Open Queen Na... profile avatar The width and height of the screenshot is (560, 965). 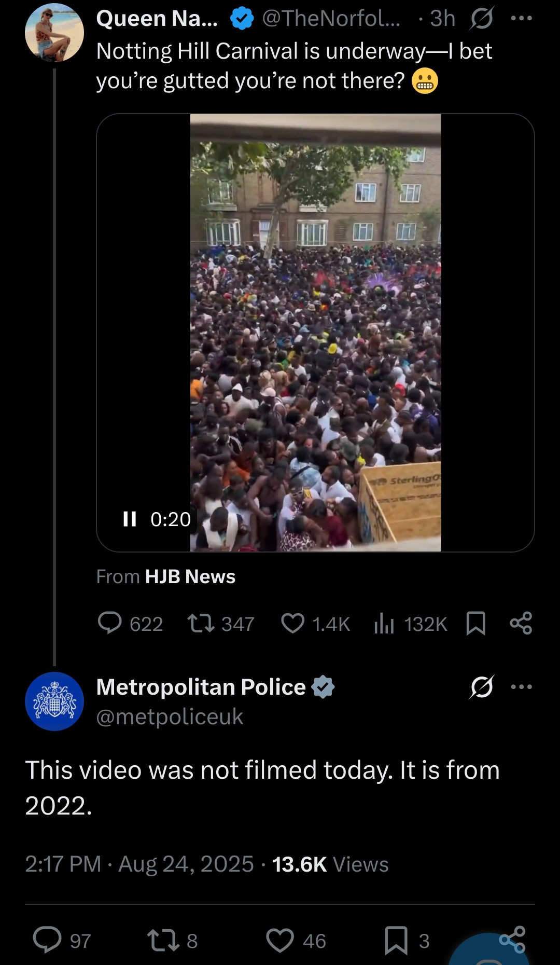[54, 33]
